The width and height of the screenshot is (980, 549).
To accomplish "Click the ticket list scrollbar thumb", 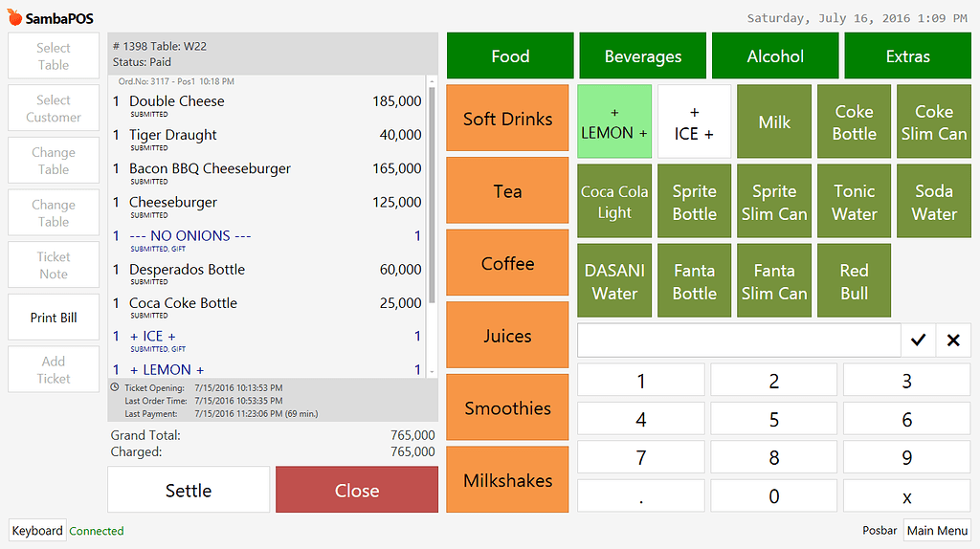I will pyautogui.click(x=432, y=195).
